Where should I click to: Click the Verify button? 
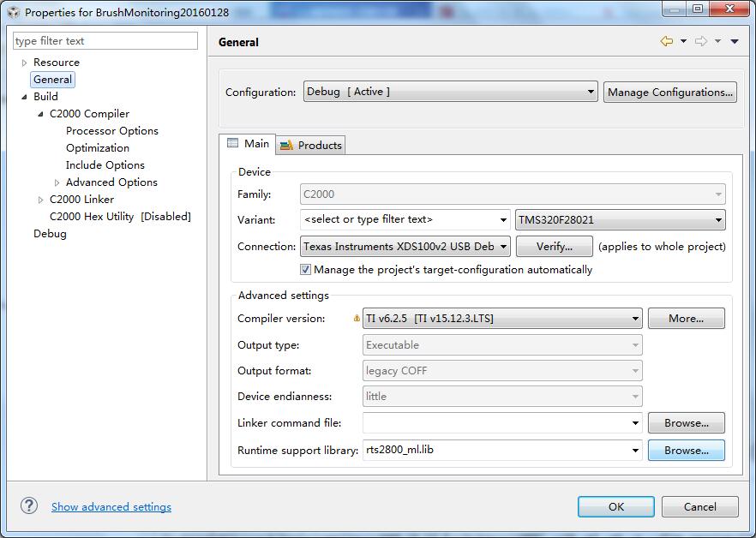[x=554, y=247]
